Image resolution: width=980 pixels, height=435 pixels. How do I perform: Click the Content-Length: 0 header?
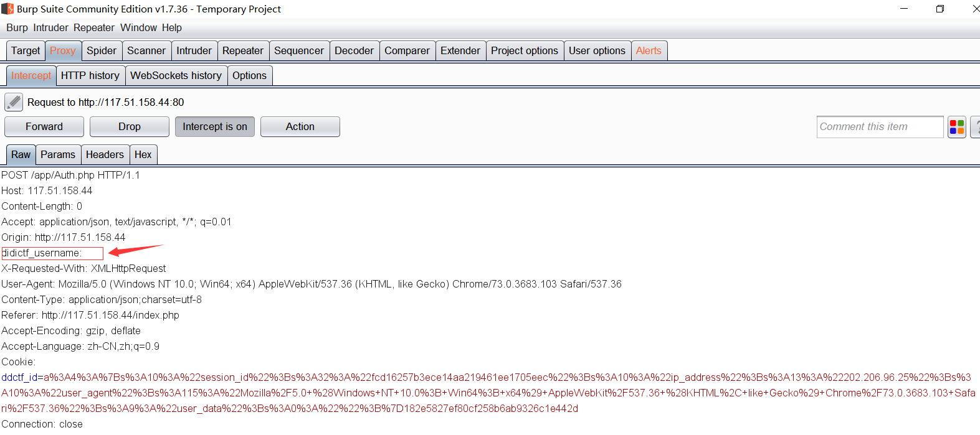pos(42,207)
